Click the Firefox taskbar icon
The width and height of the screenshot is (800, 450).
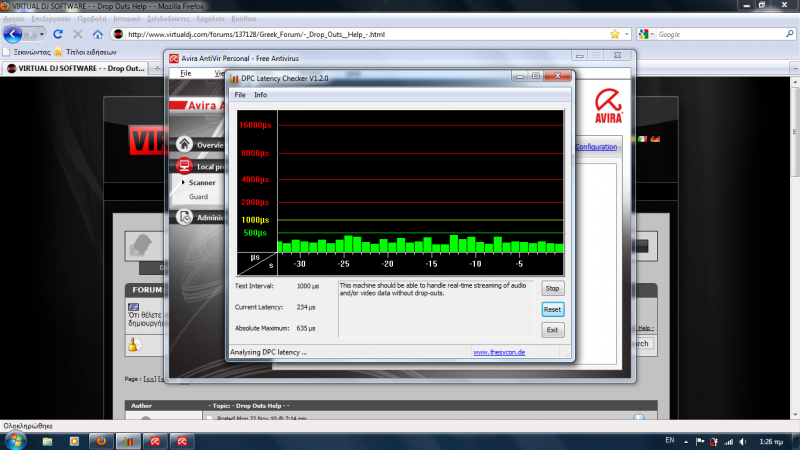tap(101, 441)
